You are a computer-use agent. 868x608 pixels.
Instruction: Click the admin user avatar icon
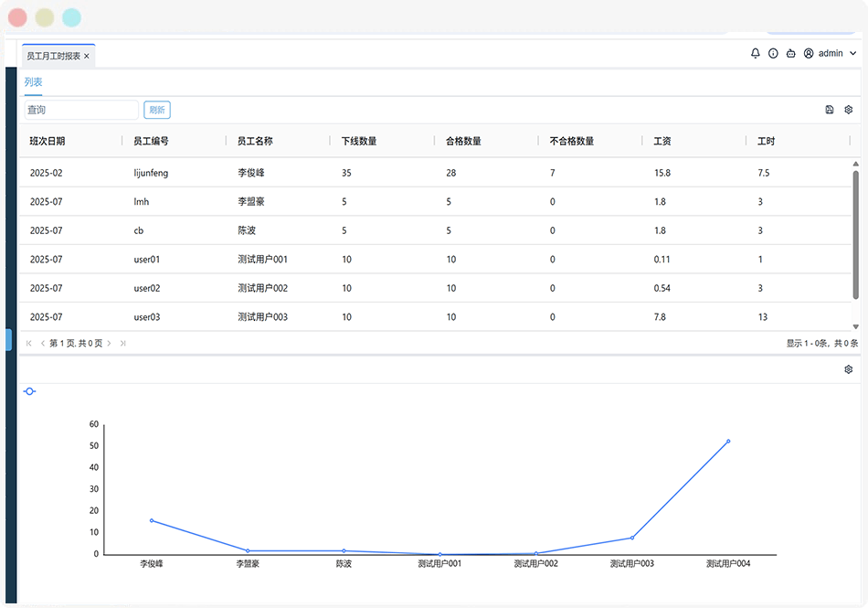809,53
